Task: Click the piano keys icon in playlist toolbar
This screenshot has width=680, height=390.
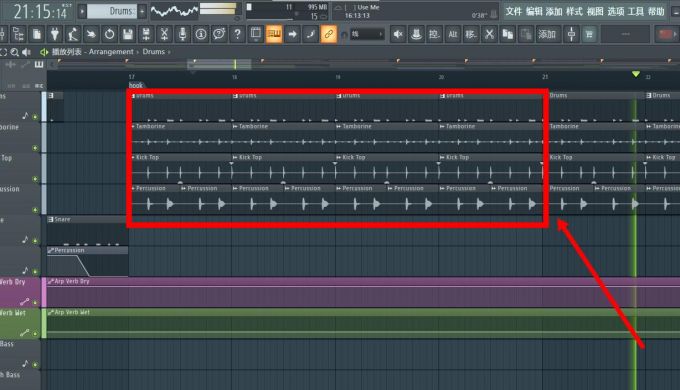Action: (39, 65)
